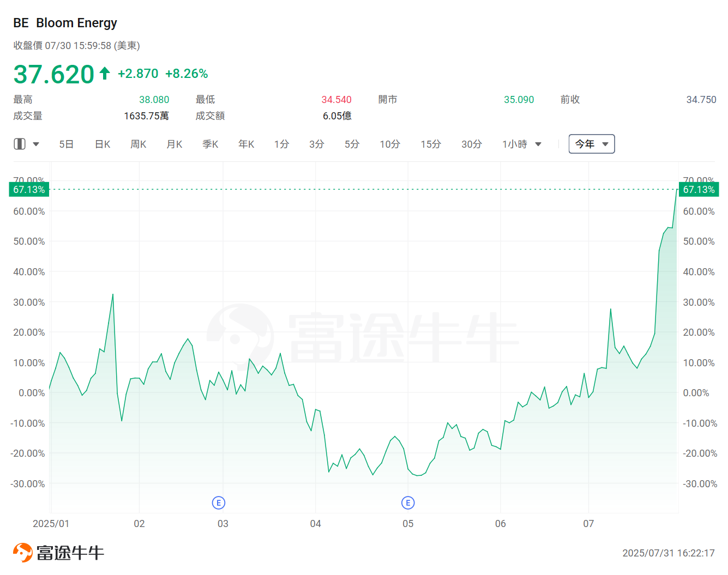Image resolution: width=728 pixels, height=575 pixels.
Task: Click the chart layout panel icon
Action: (x=20, y=144)
